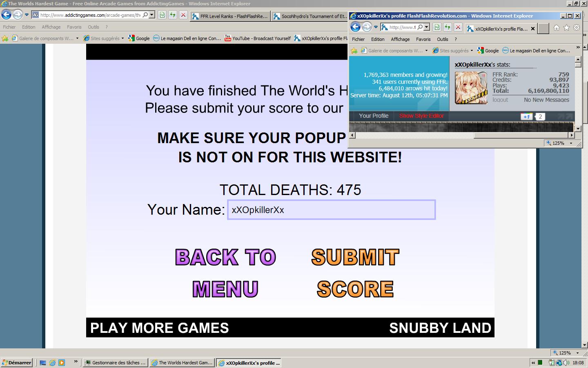The height and width of the screenshot is (368, 588).
Task: Go back in the FlashFlashRevolution profile window
Action: pos(355,27)
